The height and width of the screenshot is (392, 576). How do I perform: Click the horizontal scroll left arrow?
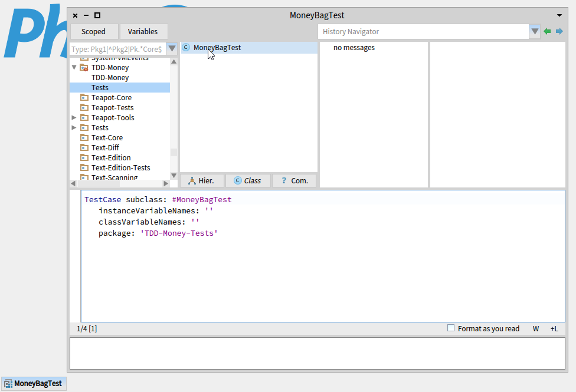click(73, 183)
